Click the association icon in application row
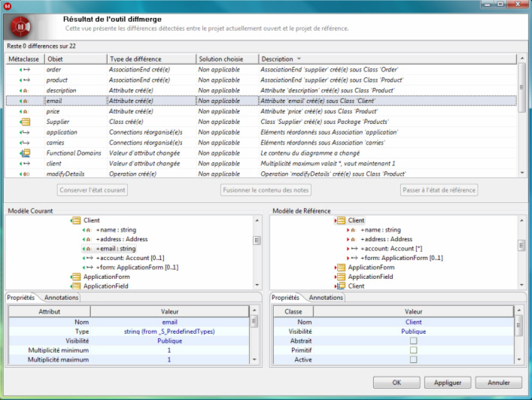The width and height of the screenshot is (532, 400). [25, 132]
